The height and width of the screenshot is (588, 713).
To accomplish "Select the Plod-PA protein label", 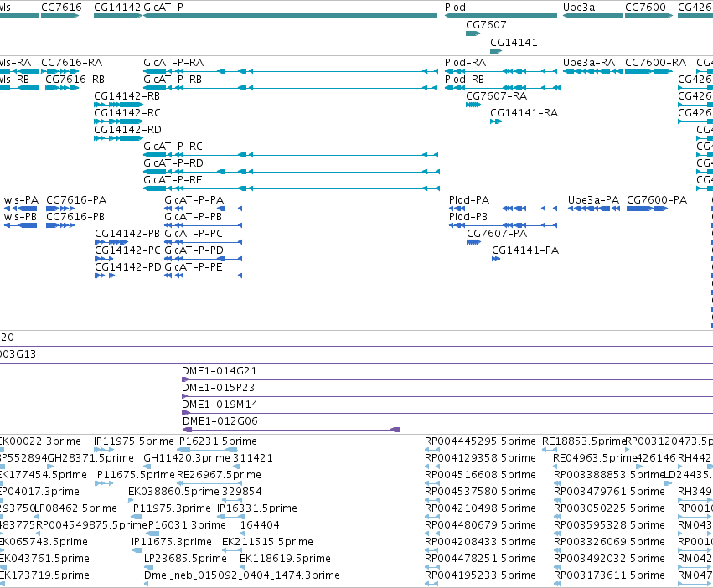I will (x=469, y=200).
